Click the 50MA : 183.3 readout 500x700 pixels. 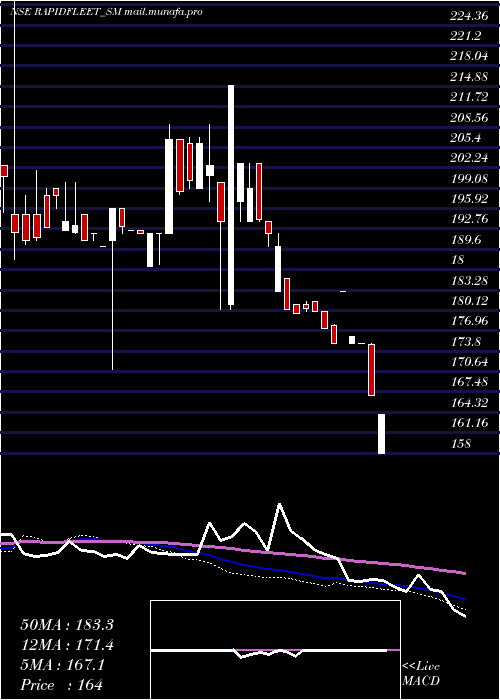67,625
